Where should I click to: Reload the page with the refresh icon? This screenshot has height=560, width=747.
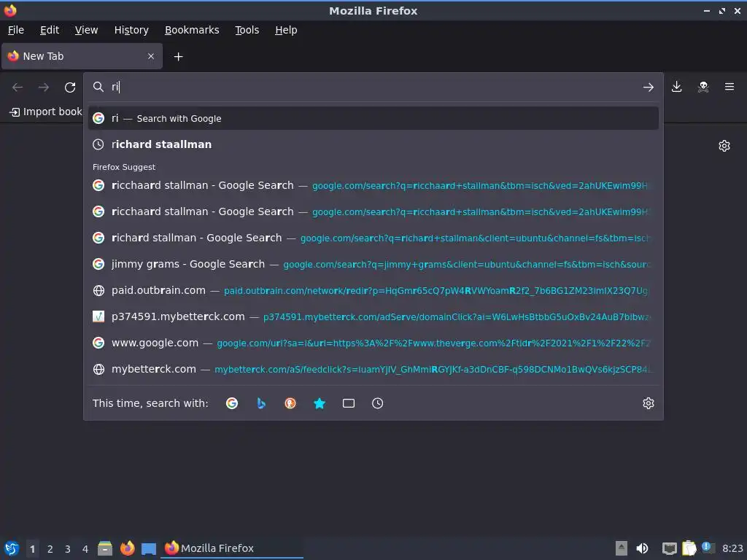(70, 87)
